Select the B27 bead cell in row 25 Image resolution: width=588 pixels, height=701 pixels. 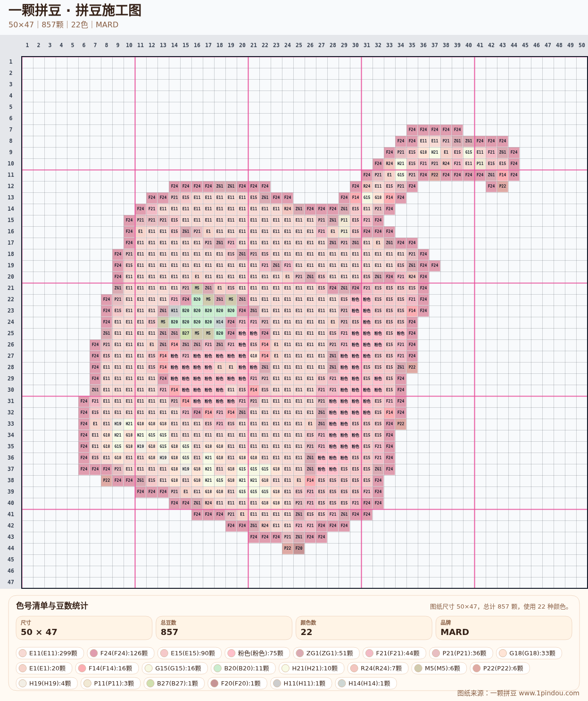[186, 333]
